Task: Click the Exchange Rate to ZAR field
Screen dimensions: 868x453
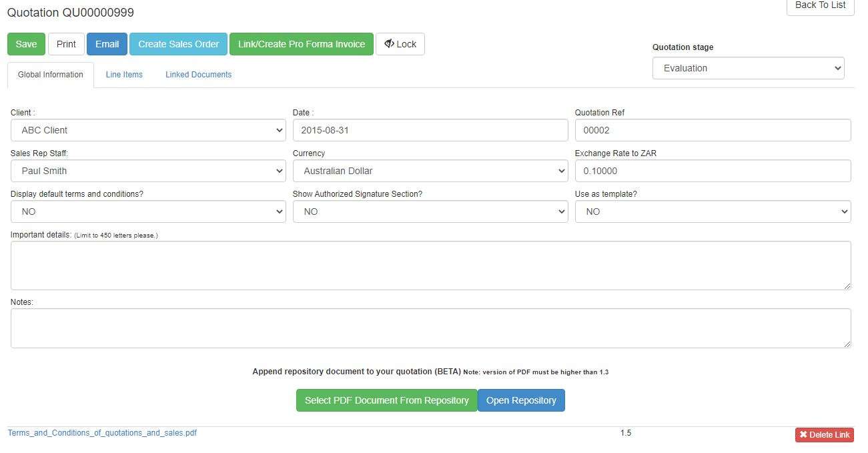Action: 713,171
